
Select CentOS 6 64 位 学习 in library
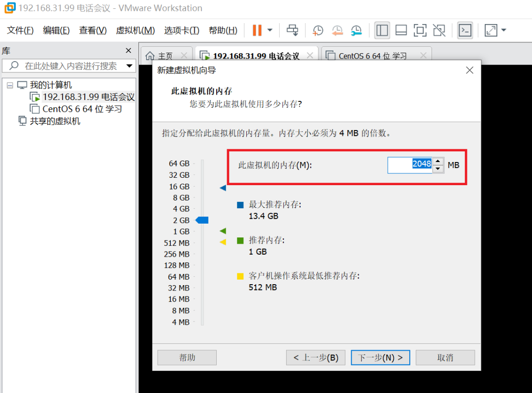(x=82, y=109)
